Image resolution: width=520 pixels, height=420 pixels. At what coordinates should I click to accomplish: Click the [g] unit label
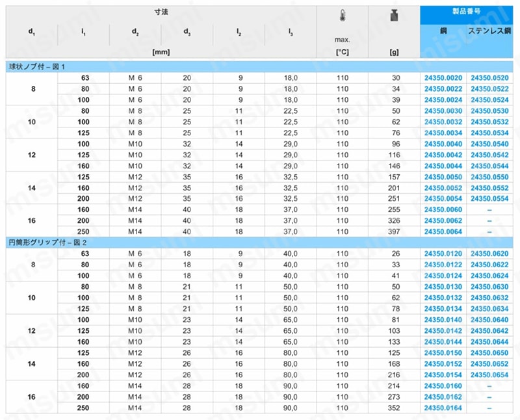(x=394, y=52)
